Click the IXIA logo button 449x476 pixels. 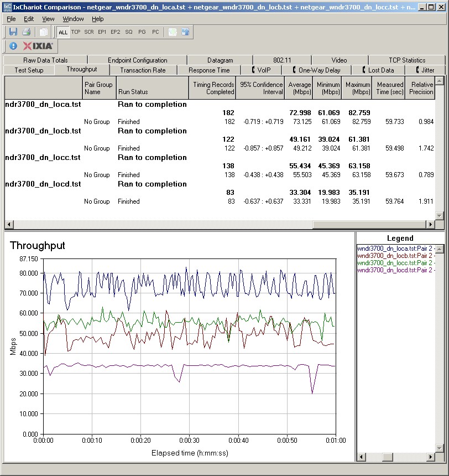pyautogui.click(x=38, y=46)
